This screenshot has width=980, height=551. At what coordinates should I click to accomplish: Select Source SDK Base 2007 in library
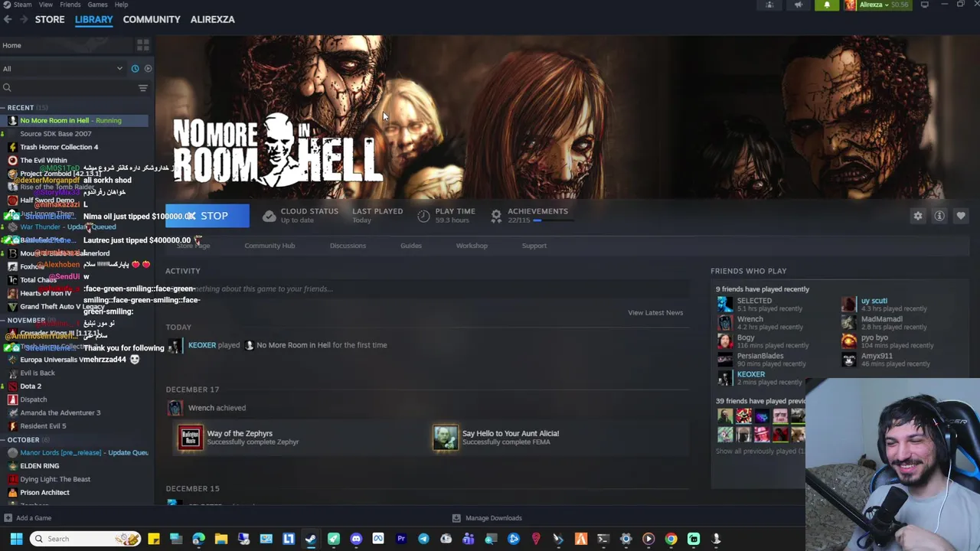(56, 134)
